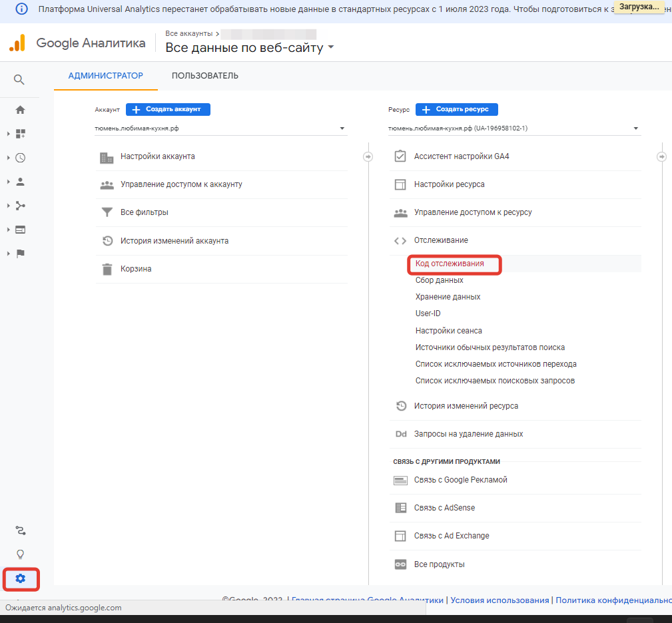
Task: Open the Discover lightbulb icon
Action: click(x=20, y=554)
